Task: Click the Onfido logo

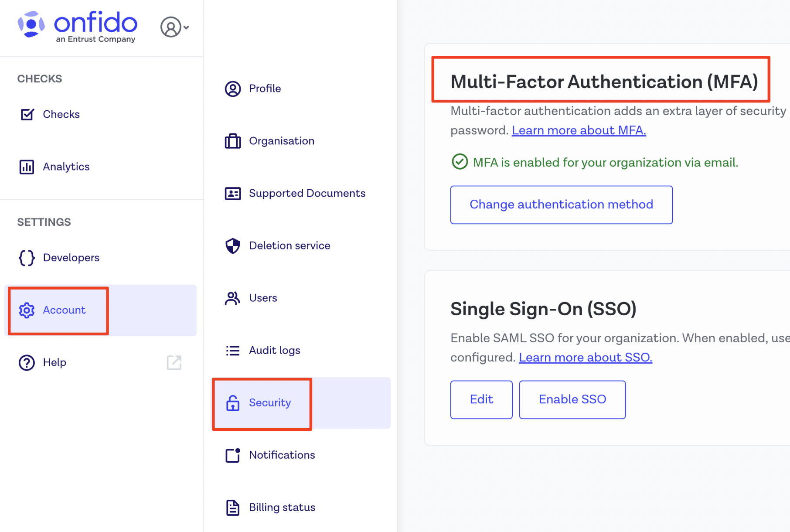Action: pos(77,26)
